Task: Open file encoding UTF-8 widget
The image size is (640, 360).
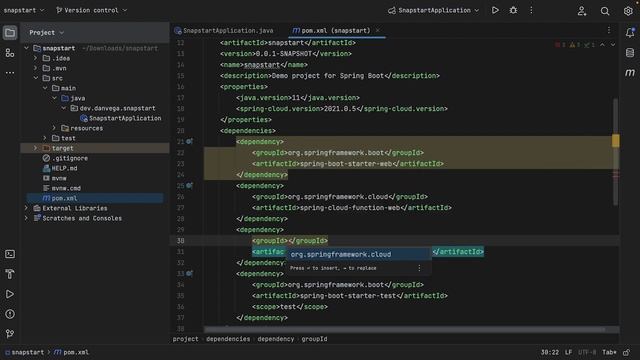Action: pyautogui.click(x=587, y=352)
